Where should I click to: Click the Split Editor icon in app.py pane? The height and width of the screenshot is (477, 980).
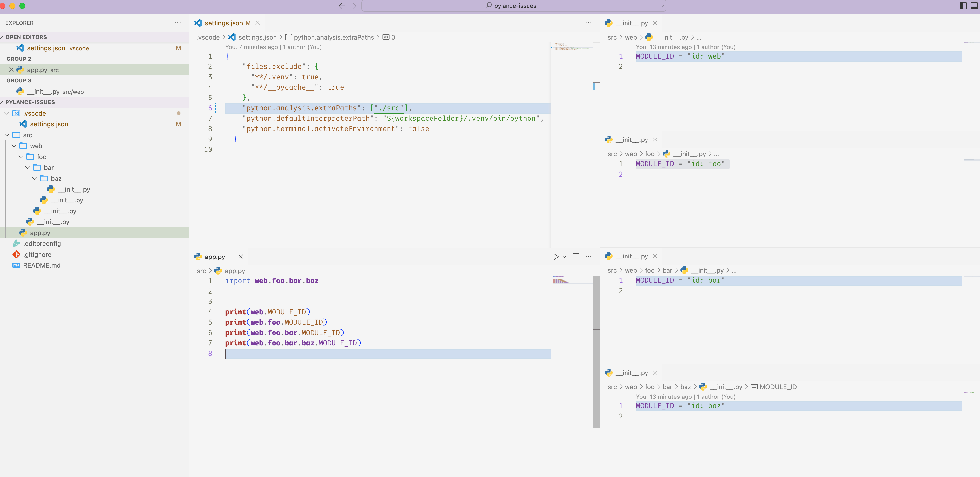pyautogui.click(x=576, y=257)
